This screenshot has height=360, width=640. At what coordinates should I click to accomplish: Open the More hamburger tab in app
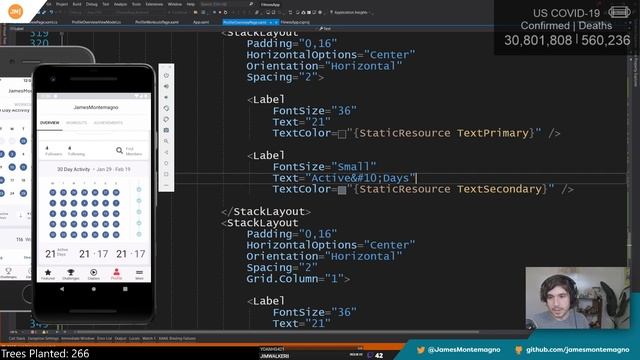139,274
